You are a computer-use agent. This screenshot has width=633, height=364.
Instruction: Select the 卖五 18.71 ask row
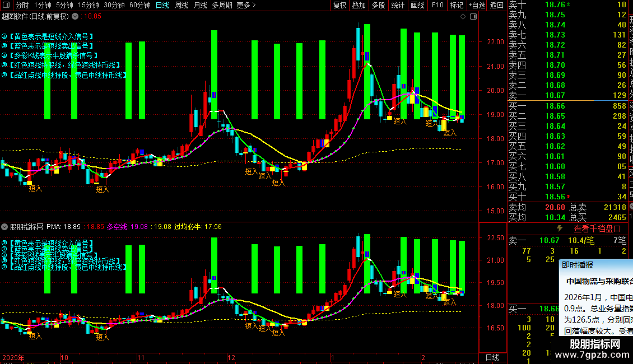567,55
